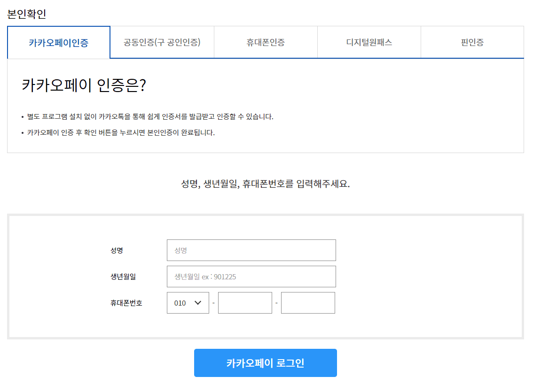This screenshot has height=392, width=541.
Task: Choose the 핀인증 tab
Action: 472,42
